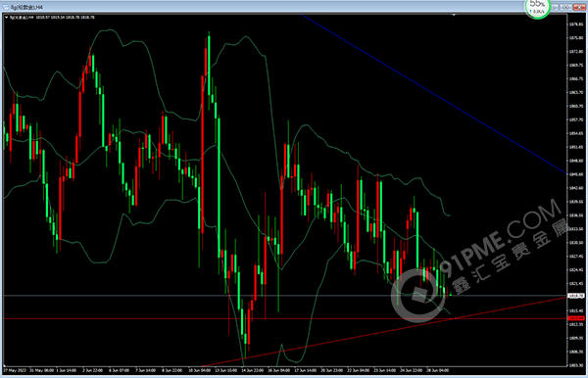
Task: Close the chart window with red X
Action: pos(579,7)
